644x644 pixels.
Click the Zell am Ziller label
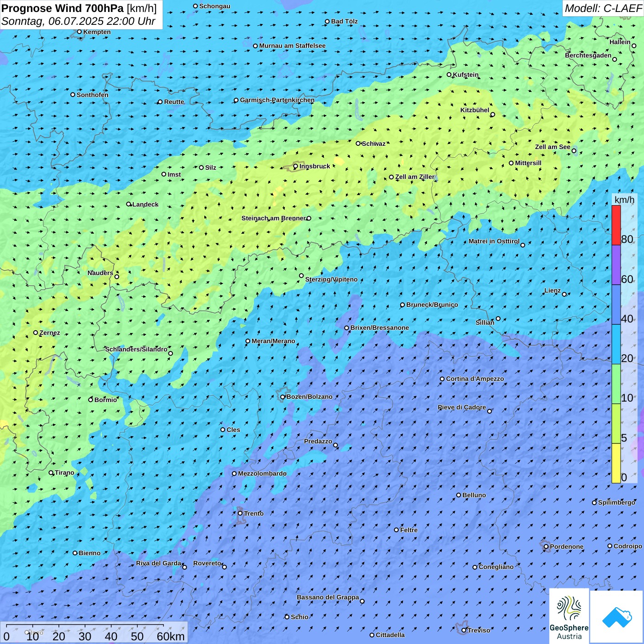click(415, 177)
